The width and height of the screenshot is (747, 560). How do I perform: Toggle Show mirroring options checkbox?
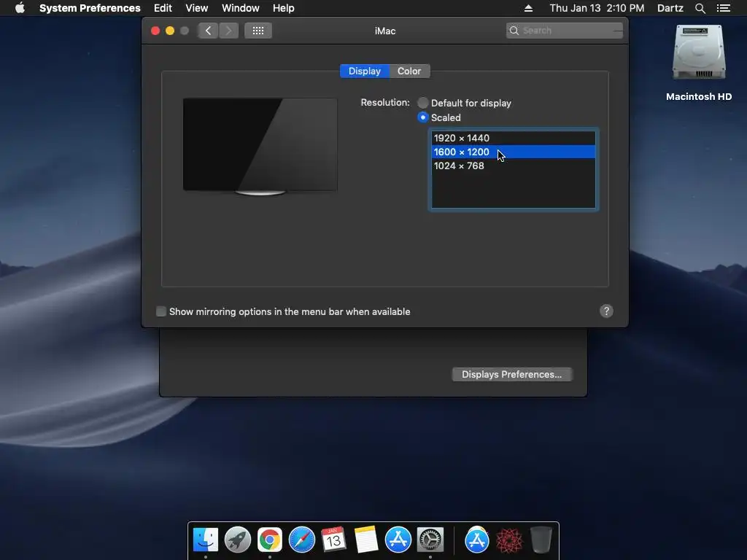click(161, 311)
